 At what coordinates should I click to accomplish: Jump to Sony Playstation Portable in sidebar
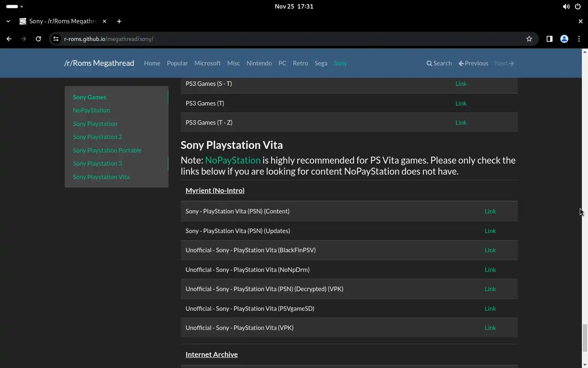(107, 150)
